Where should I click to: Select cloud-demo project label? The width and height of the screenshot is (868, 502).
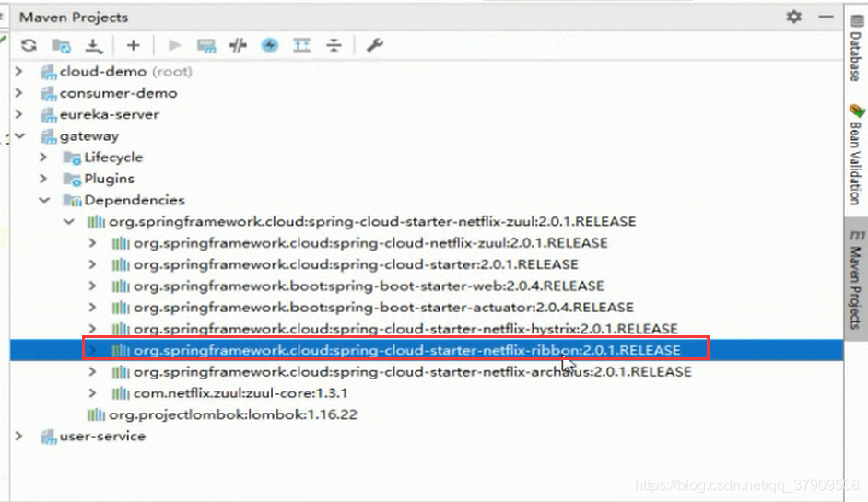(x=103, y=72)
